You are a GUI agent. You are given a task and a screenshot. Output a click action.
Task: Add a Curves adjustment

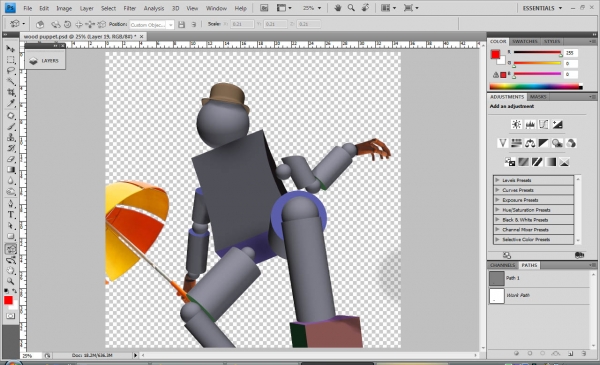[x=543, y=124]
